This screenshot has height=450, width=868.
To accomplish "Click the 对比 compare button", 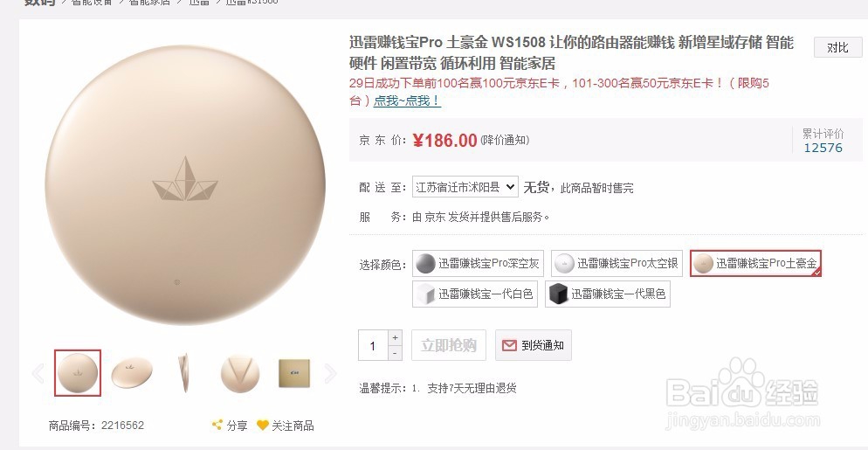I will click(x=837, y=48).
